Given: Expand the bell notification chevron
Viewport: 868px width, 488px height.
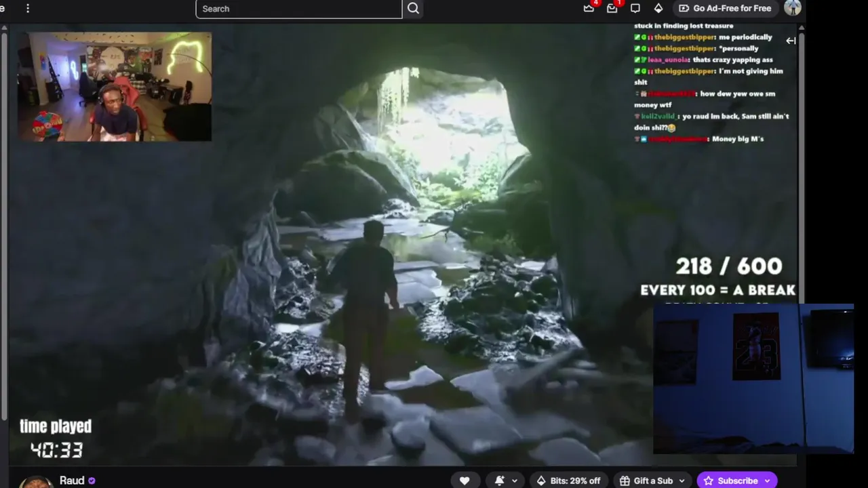Looking at the screenshot, I should click(x=515, y=481).
